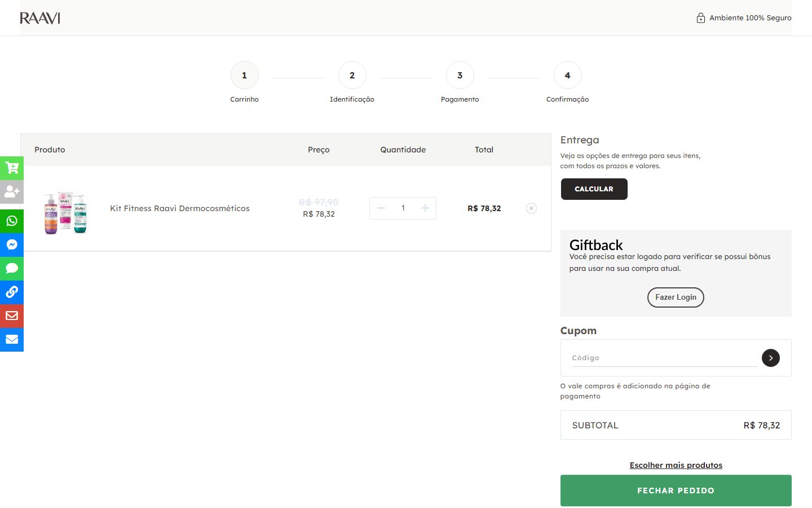Open the green chat bubble sidebar icon

point(12,268)
